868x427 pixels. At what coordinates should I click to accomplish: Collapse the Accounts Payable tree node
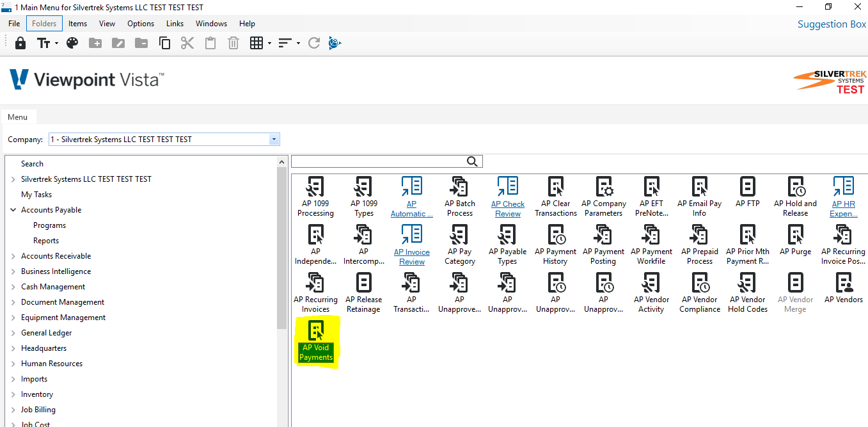pos(13,209)
